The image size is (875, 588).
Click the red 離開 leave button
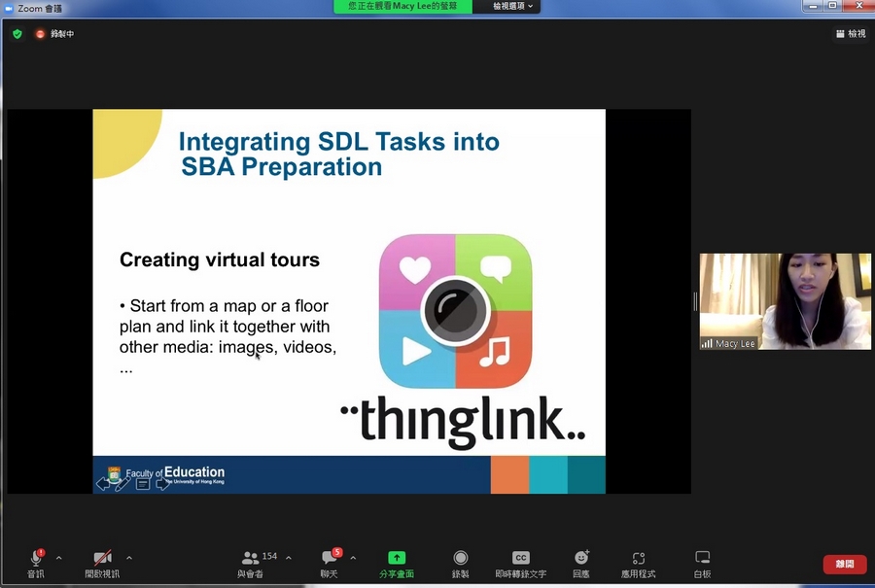[845, 564]
